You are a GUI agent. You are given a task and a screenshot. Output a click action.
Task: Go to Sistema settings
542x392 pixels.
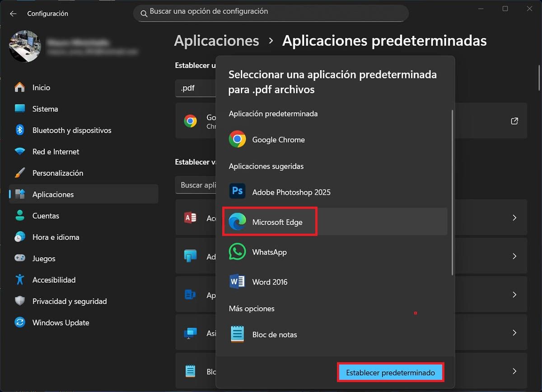45,109
